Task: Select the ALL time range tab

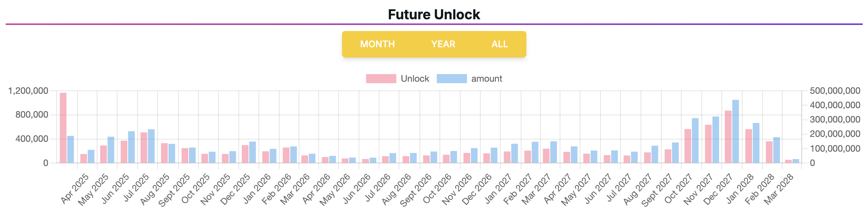Action: pos(500,44)
